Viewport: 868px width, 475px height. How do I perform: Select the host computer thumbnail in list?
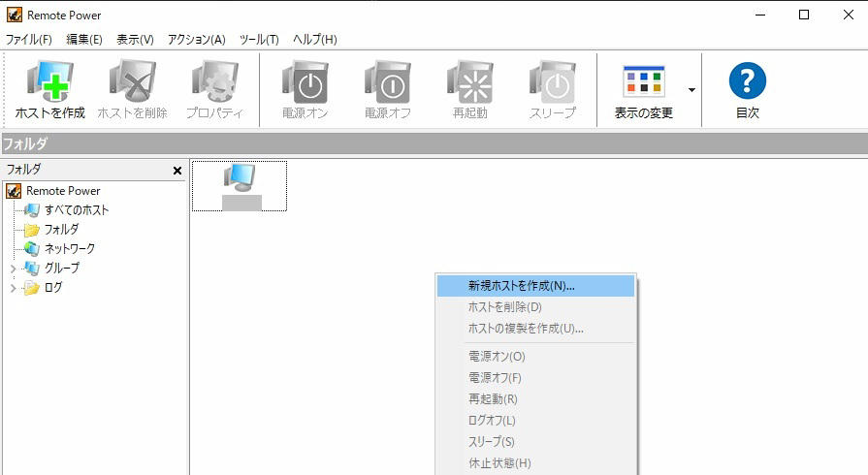click(240, 186)
